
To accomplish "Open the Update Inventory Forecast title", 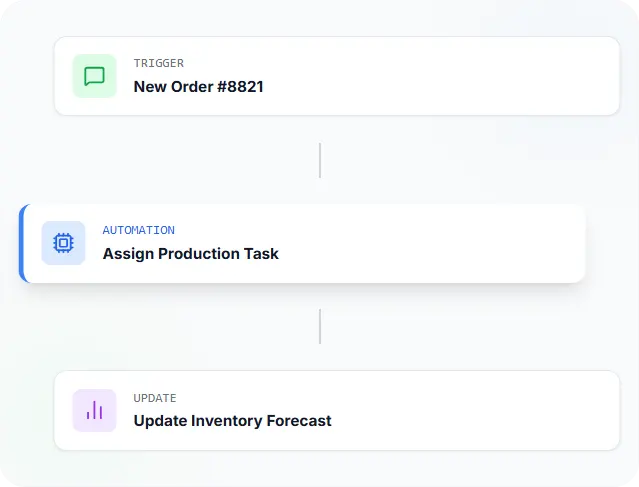I will pos(232,421).
